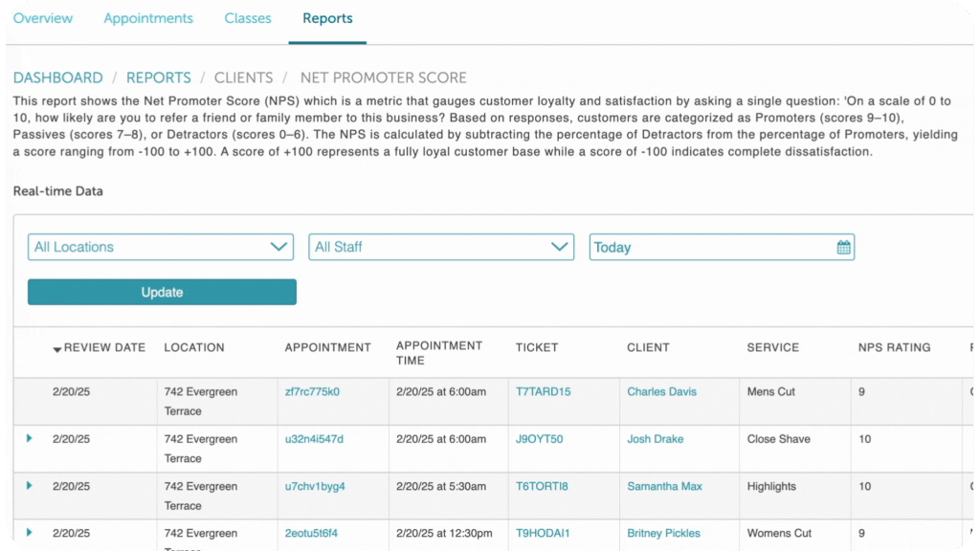
Task: Open appointment u32n4i547d link
Action: point(314,439)
